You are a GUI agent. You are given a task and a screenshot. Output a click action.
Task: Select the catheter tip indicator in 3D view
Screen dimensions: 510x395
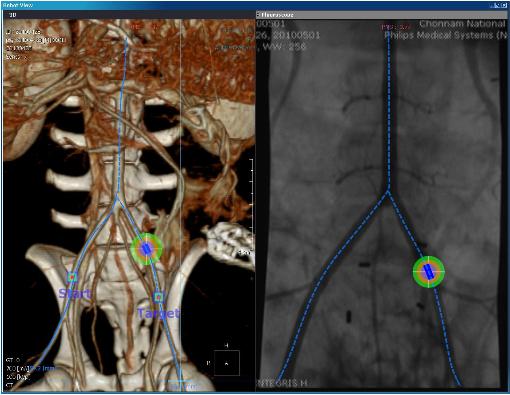point(146,249)
